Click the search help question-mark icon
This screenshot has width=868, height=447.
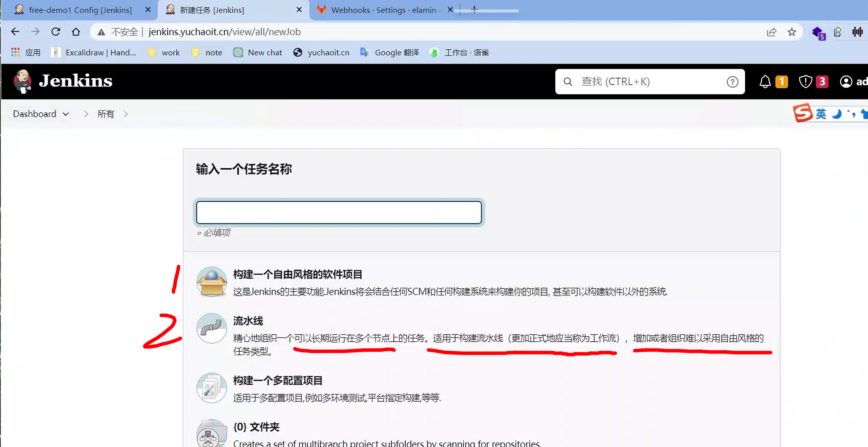732,82
